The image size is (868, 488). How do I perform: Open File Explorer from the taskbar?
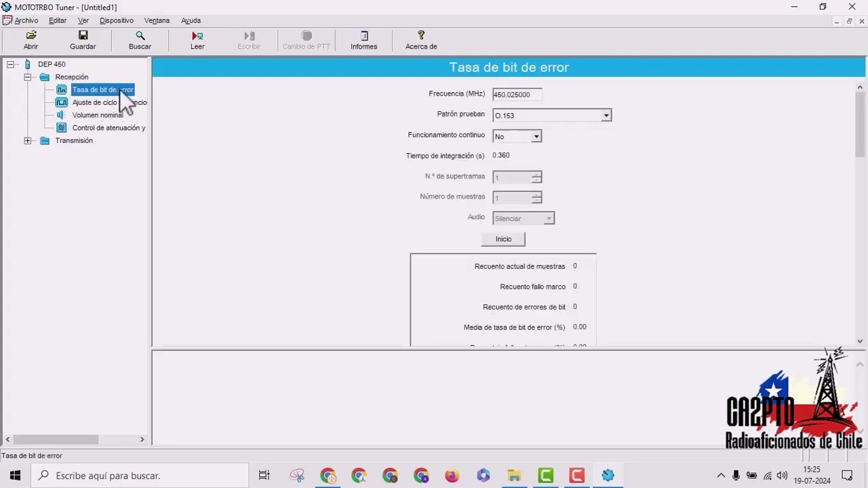514,476
